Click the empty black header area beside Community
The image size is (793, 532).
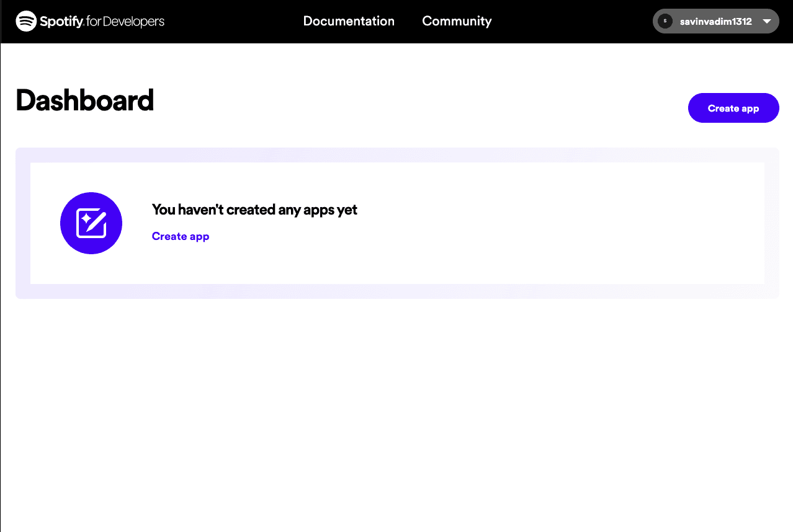(x=571, y=21)
